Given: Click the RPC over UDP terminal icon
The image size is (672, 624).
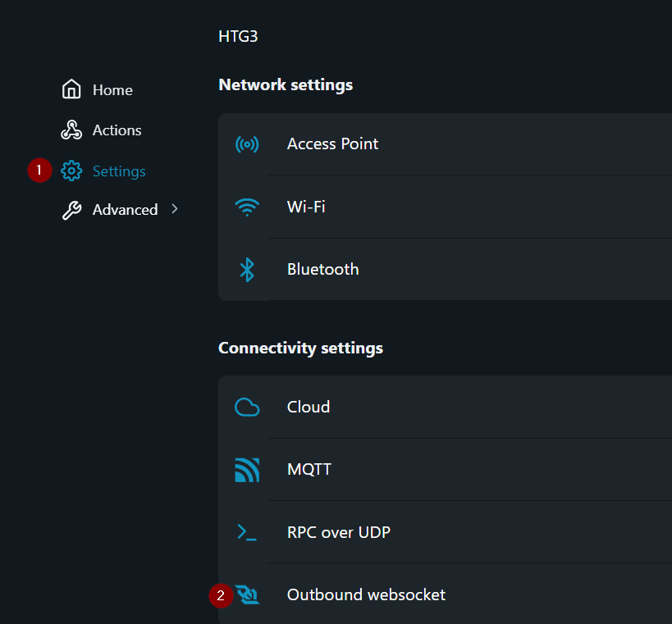Looking at the screenshot, I should tap(247, 532).
